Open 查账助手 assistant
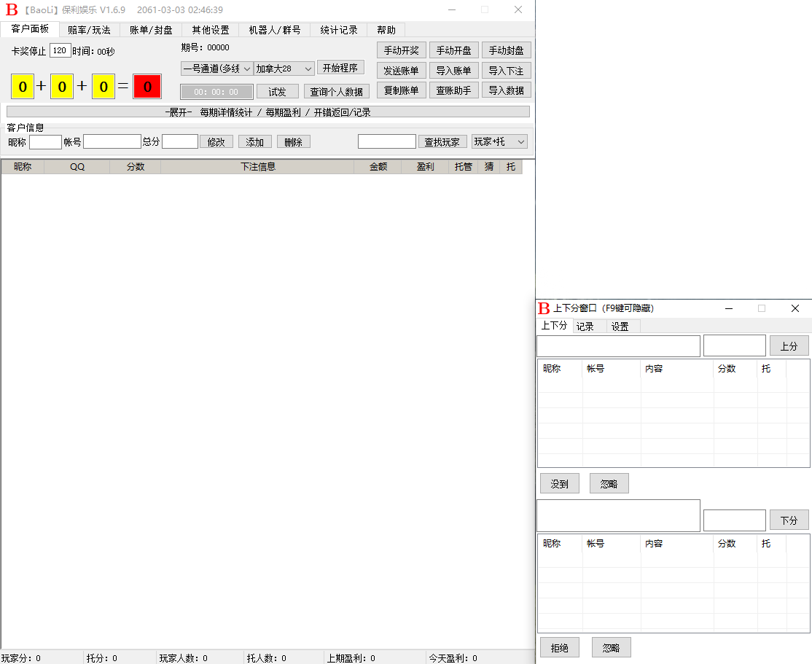 [x=453, y=90]
